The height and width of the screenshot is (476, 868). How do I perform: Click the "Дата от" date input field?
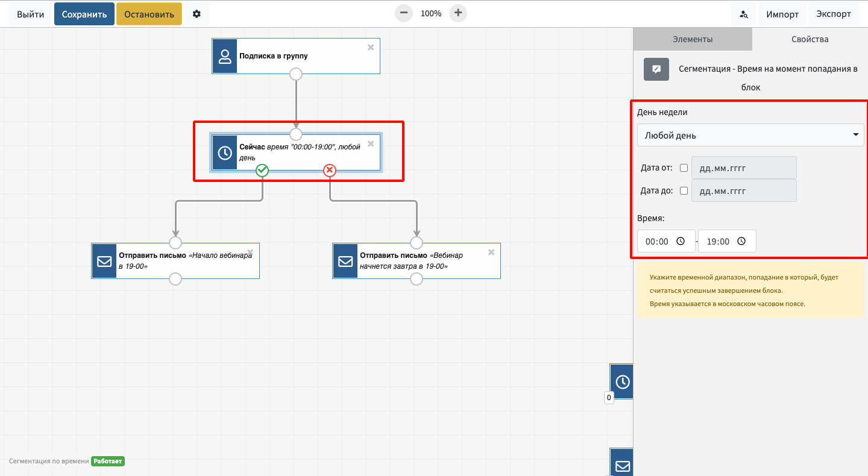(743, 168)
